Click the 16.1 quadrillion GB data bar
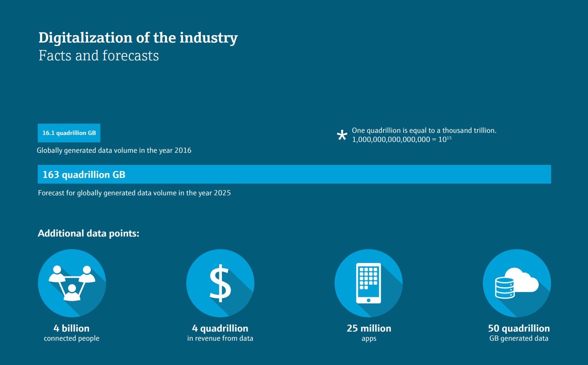588x365 pixels. point(69,133)
